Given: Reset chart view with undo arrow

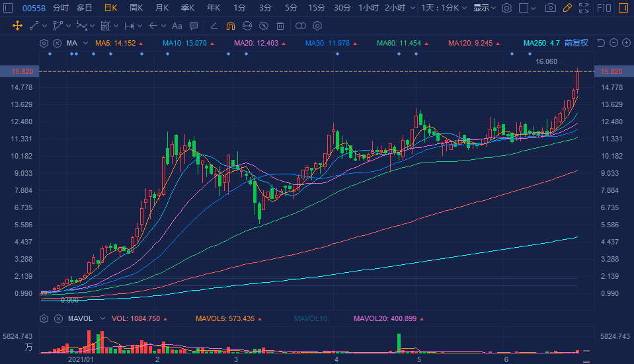Looking at the screenshot, I should coord(601,43).
